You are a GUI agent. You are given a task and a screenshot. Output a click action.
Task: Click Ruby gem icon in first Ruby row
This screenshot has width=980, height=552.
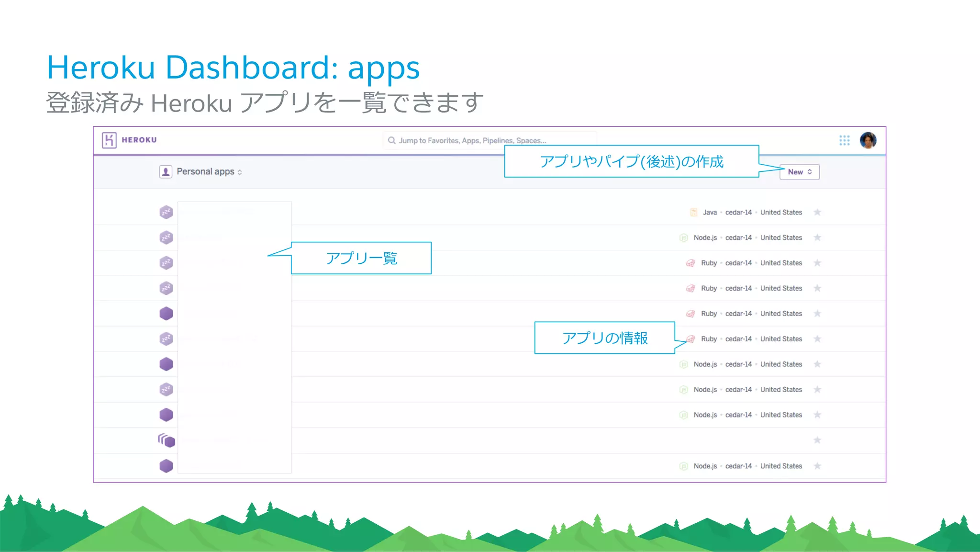(690, 263)
